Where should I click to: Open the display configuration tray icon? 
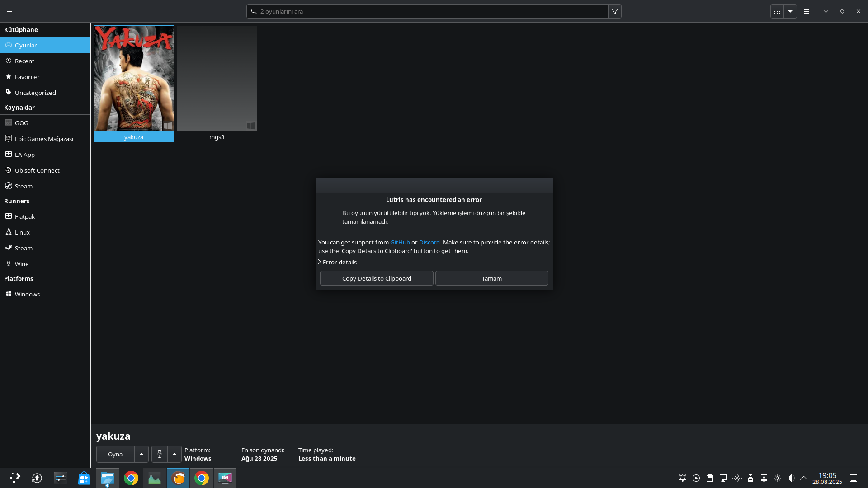723,478
